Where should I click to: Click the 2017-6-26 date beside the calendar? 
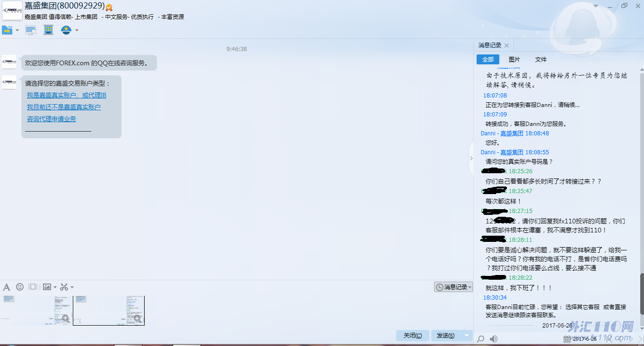pyautogui.click(x=584, y=339)
